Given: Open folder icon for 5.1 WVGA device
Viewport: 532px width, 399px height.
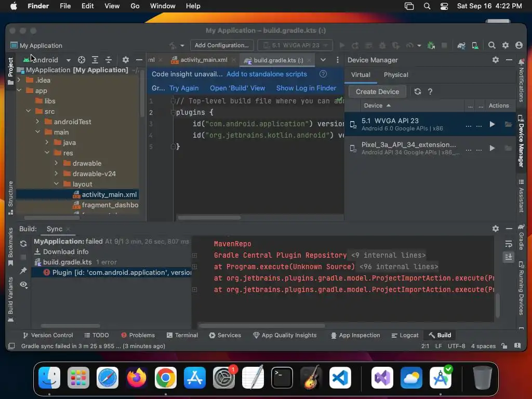Looking at the screenshot, I should click(x=508, y=125).
